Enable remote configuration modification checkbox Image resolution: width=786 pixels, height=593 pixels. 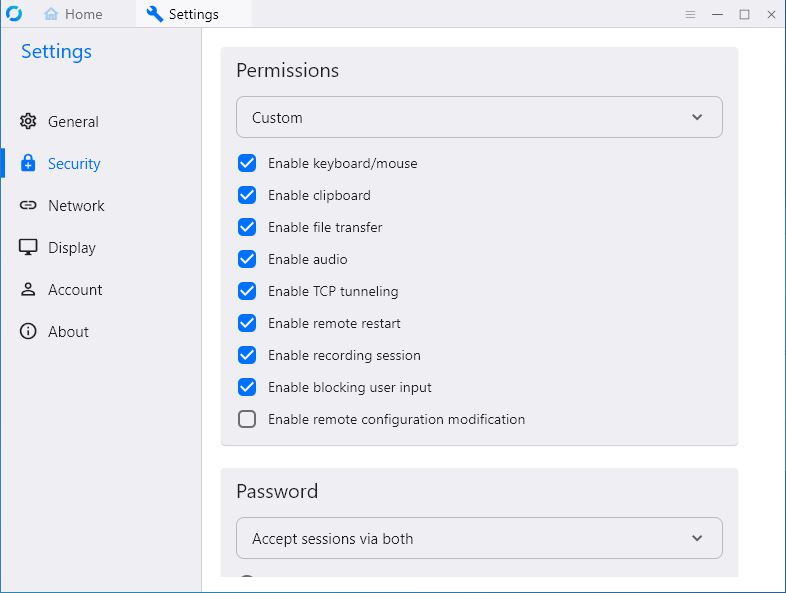pos(247,419)
